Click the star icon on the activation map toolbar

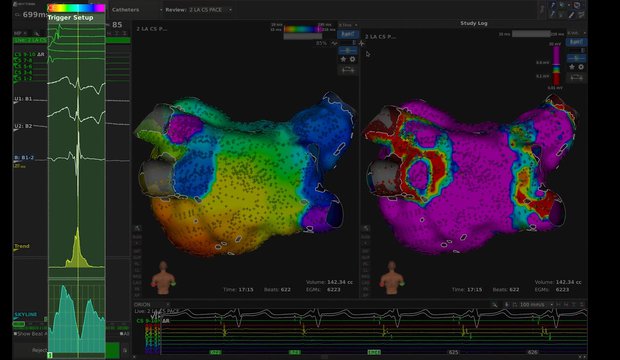click(343, 59)
